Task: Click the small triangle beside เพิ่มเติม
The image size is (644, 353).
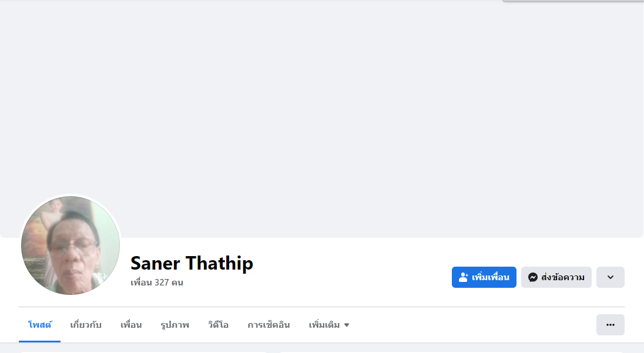Action: pos(347,325)
